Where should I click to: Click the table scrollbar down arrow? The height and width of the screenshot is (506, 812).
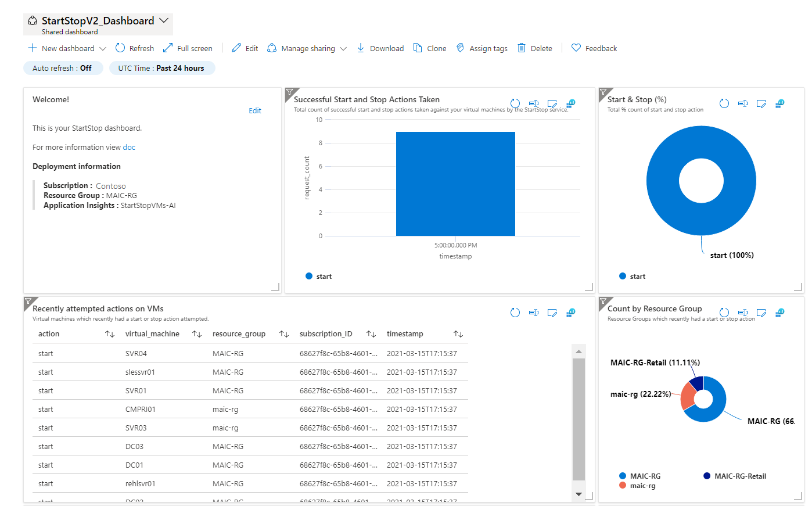point(579,494)
